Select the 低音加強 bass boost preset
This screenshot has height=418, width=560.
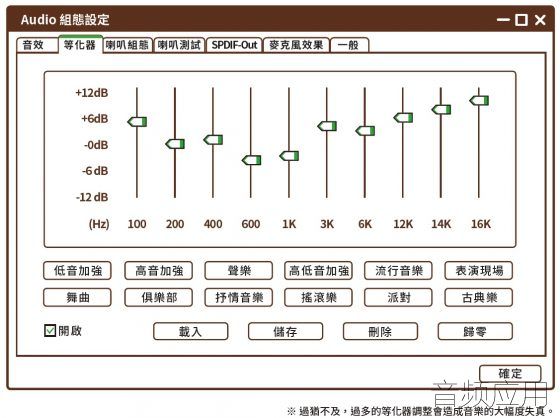click(78, 270)
